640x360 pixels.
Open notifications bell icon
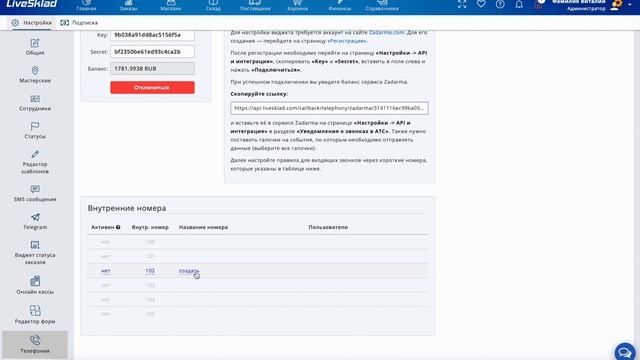[519, 4]
